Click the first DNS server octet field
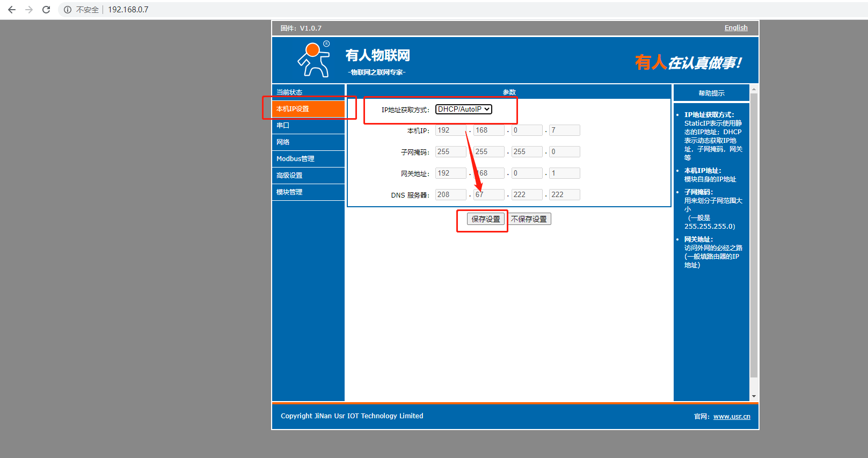The width and height of the screenshot is (868, 458). click(450, 195)
